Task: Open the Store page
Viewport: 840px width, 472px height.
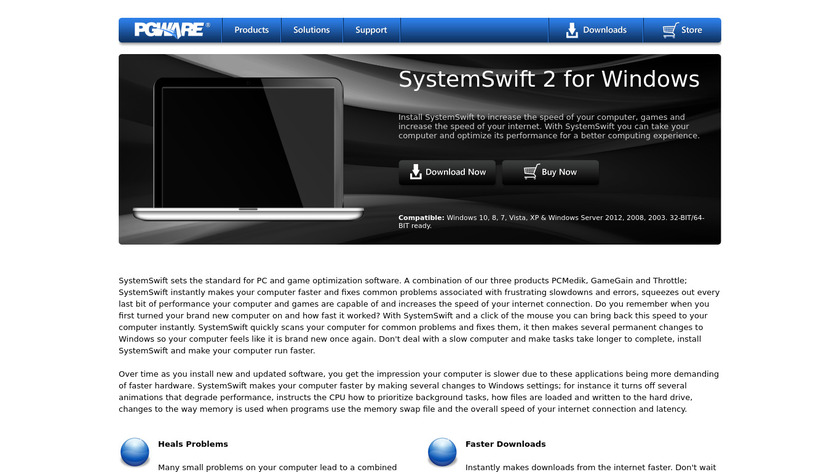Action: click(x=682, y=30)
